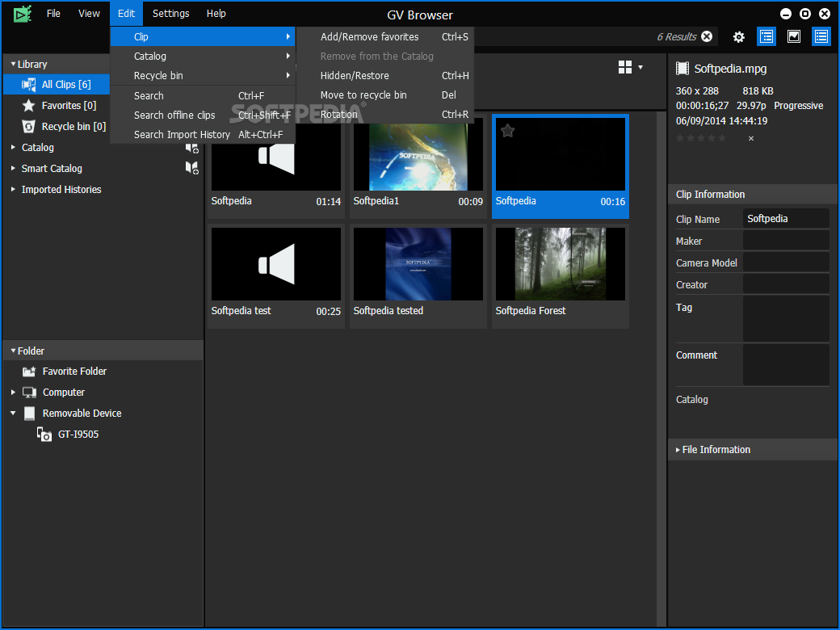Toggle the rightmost list panel icon
This screenshot has width=840, height=630.
point(821,36)
